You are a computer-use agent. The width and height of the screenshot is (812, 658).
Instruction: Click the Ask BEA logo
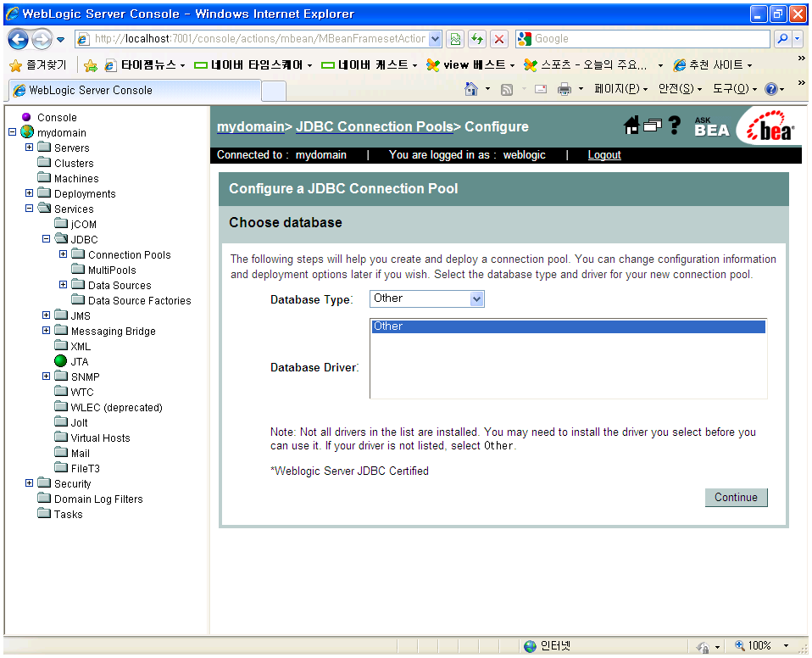pyautogui.click(x=711, y=127)
